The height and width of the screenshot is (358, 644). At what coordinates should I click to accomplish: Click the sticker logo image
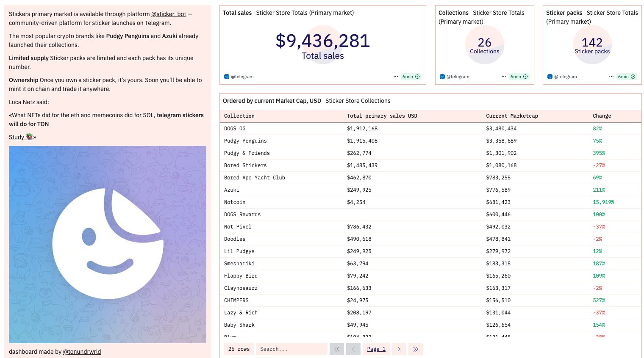pos(108,245)
